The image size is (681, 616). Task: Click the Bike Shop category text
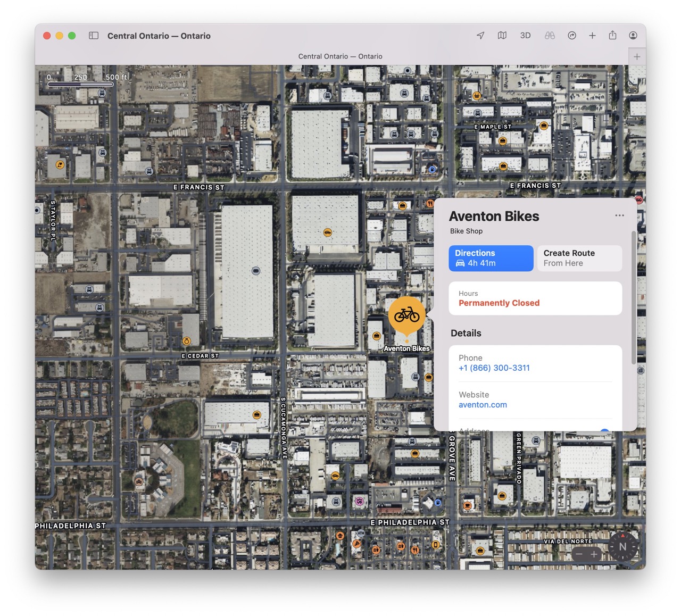click(x=466, y=231)
